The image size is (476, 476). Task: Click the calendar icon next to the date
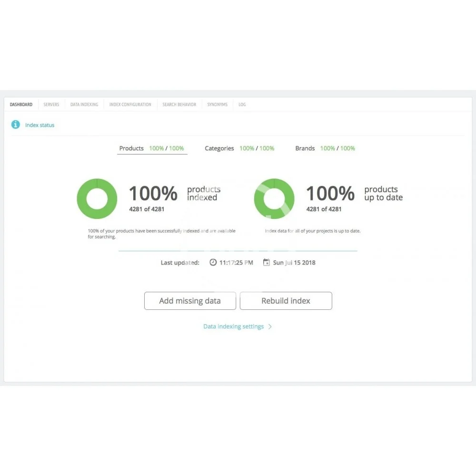coord(267,262)
